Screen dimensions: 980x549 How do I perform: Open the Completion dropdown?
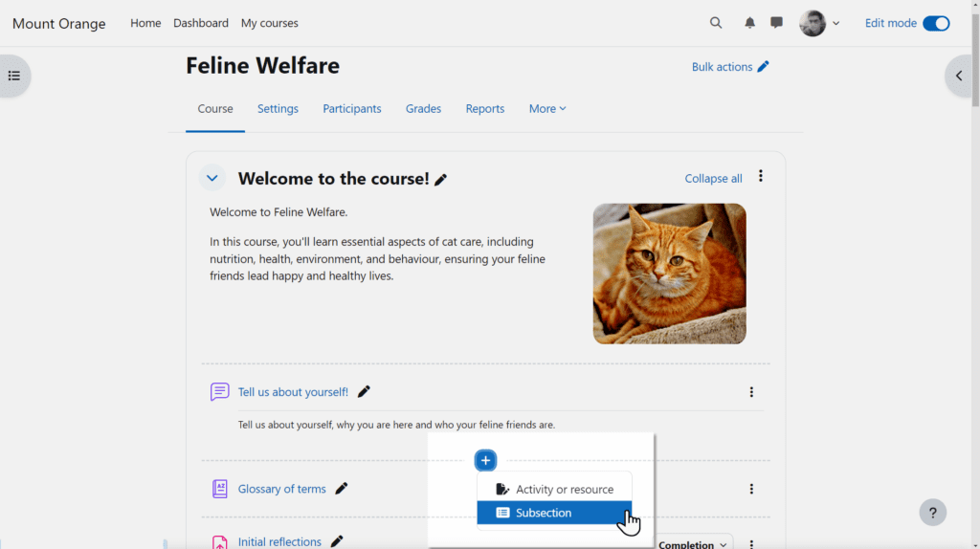pos(693,542)
